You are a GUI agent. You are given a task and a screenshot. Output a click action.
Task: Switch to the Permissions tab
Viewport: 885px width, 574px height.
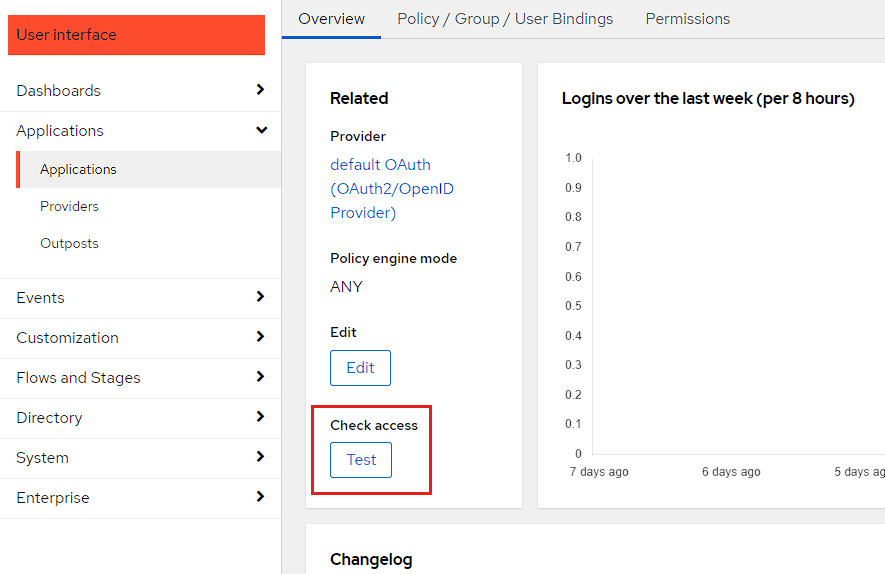(687, 19)
